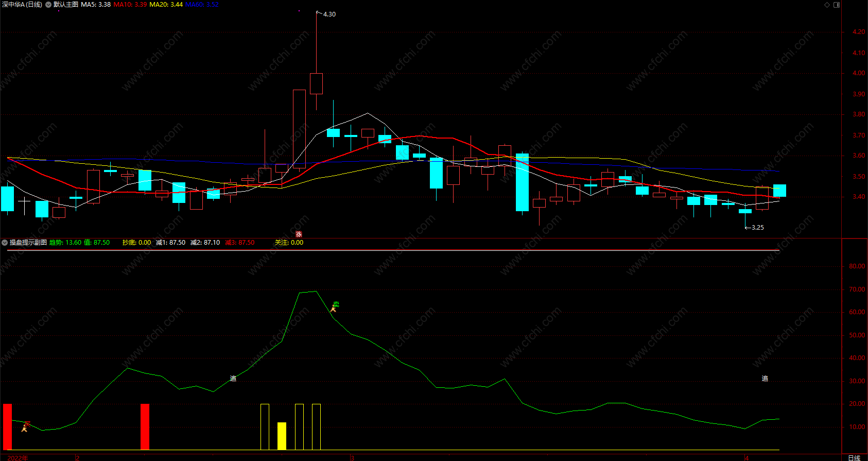The height and width of the screenshot is (461, 868).
Task: Click the 值: 87.50 value
Action: 97,242
